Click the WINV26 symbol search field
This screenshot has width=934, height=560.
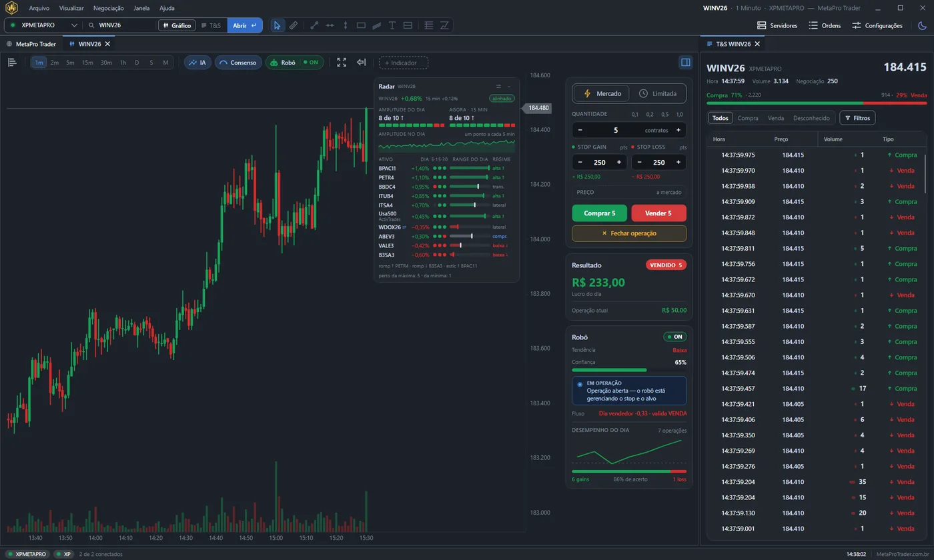coord(120,25)
